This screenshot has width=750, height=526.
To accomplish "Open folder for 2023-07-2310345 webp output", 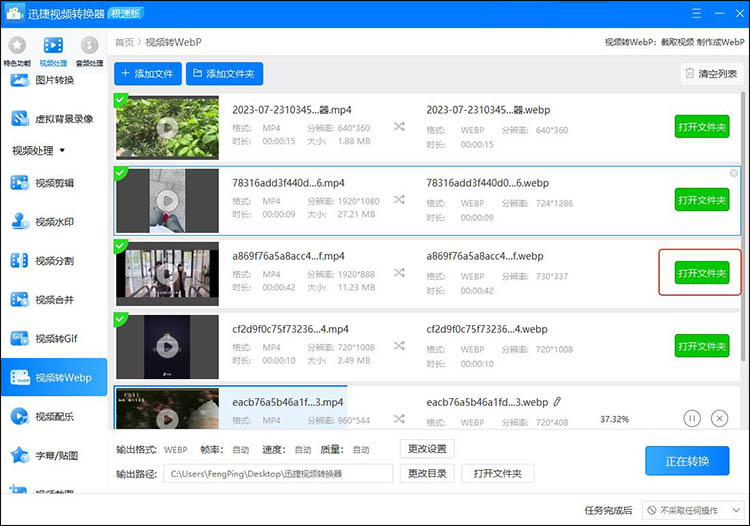I will point(702,127).
